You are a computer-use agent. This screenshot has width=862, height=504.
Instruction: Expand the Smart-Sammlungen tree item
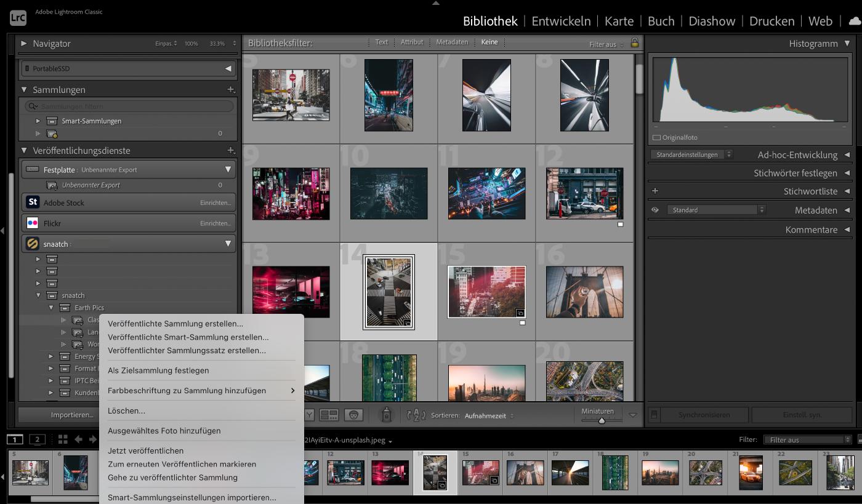[37, 121]
